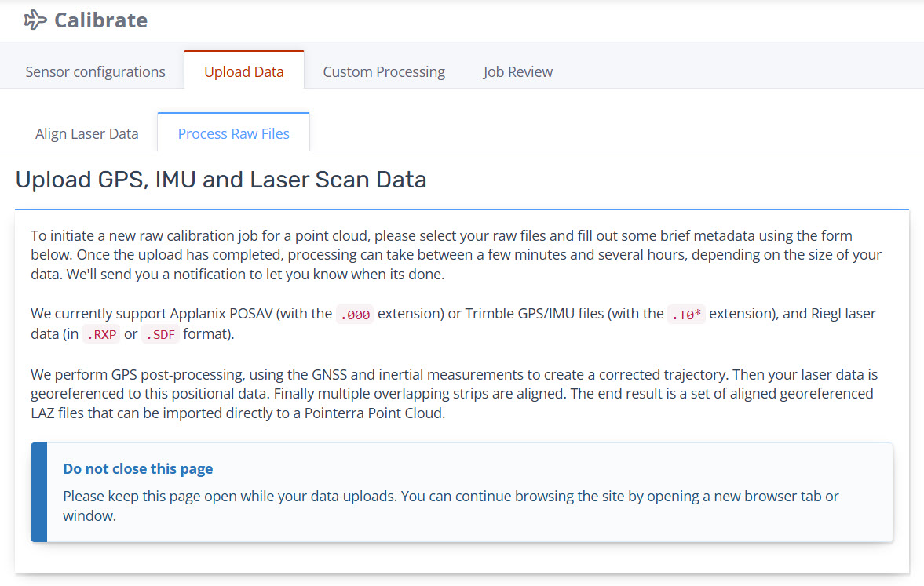The image size is (924, 586).
Task: Click the Upload GPS, IMU and Laser Scan Data heading
Action: tap(221, 180)
